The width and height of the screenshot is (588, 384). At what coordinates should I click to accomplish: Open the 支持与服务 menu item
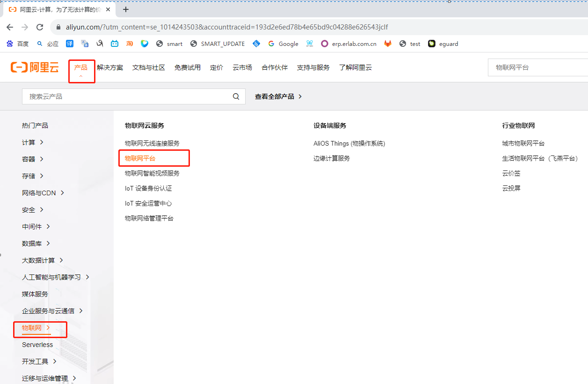pyautogui.click(x=313, y=67)
